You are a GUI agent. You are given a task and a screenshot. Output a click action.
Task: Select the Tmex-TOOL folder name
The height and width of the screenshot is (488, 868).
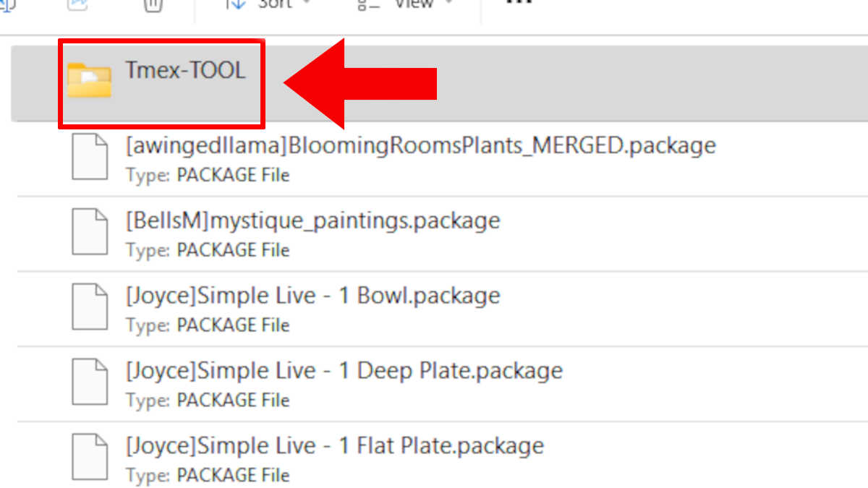185,70
